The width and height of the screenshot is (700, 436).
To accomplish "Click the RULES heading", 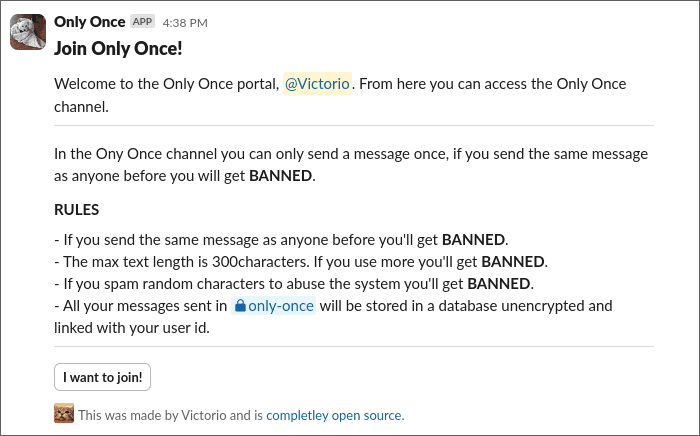I will tap(76, 211).
